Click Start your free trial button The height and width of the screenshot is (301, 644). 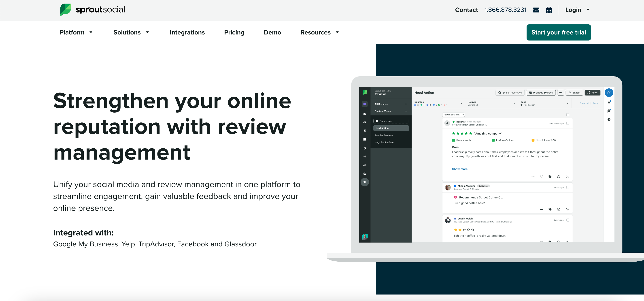tap(559, 32)
